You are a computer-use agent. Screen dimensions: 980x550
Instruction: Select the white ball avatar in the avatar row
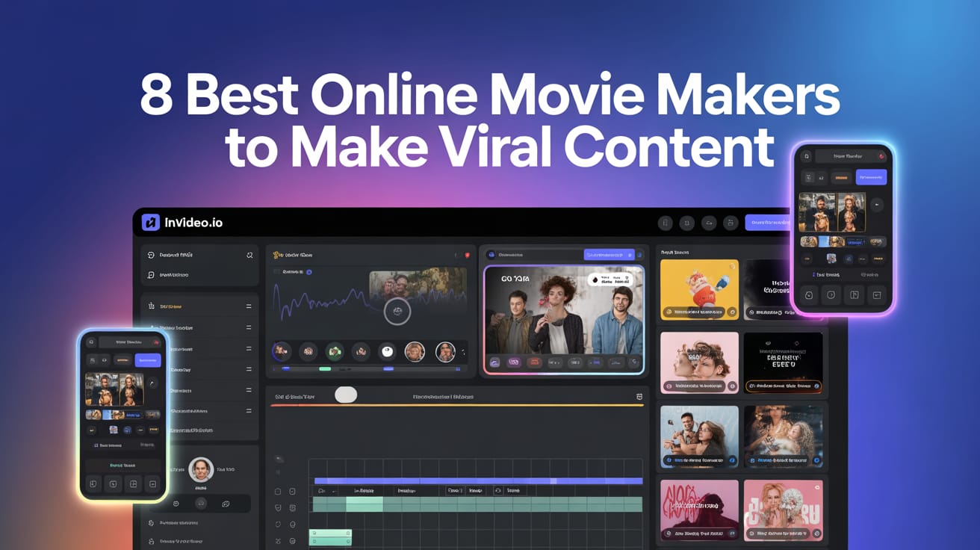point(387,351)
